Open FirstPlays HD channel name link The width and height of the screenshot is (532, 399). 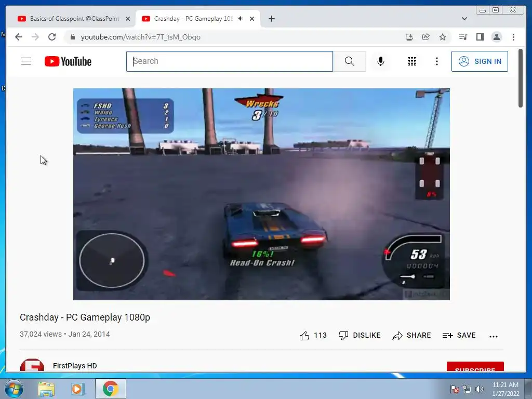click(75, 366)
